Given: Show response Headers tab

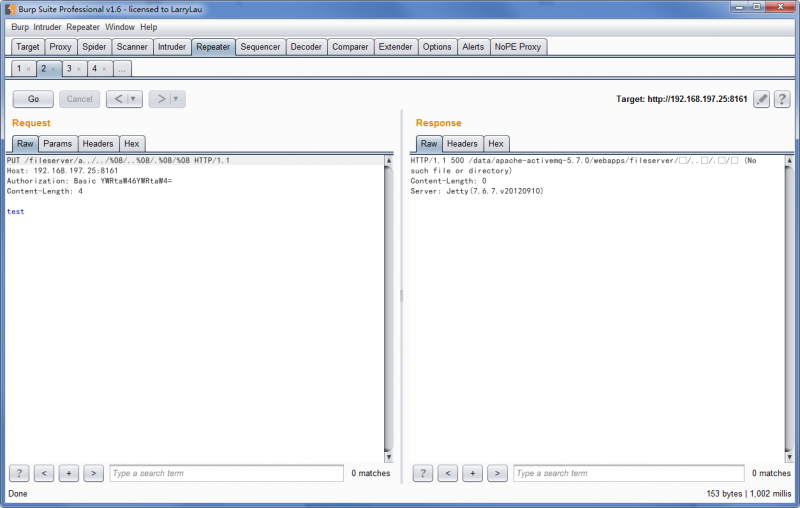Looking at the screenshot, I should click(462, 144).
